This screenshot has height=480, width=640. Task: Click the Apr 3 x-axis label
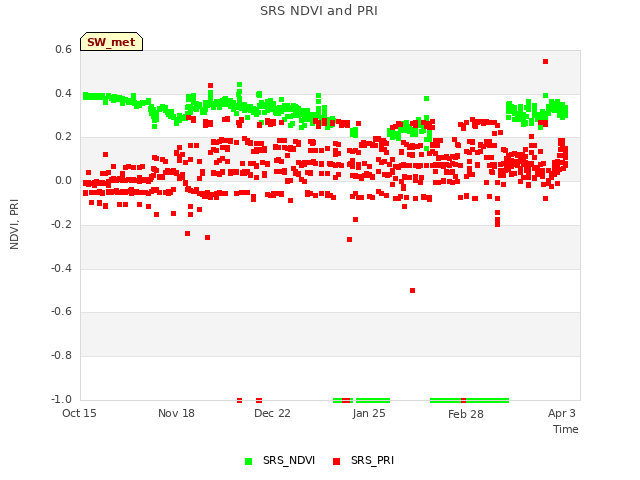562,413
